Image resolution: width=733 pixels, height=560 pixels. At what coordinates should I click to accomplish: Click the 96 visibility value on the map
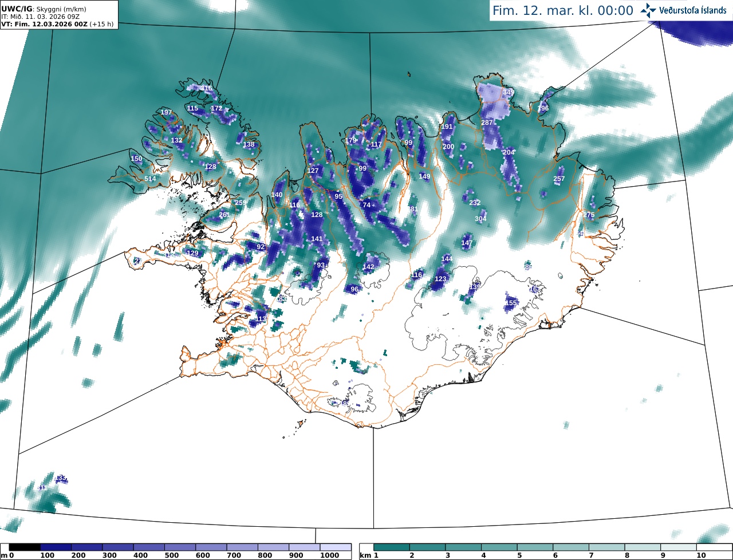354,289
